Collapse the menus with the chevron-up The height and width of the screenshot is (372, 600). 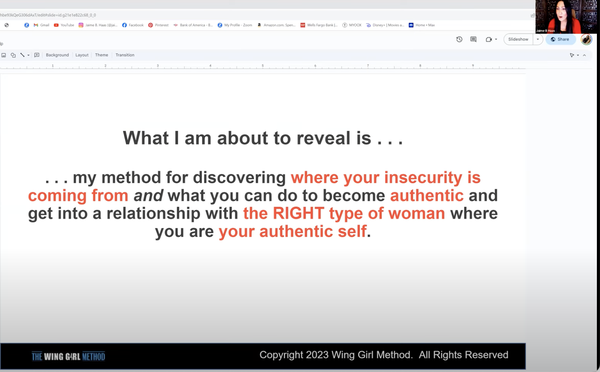[584, 55]
